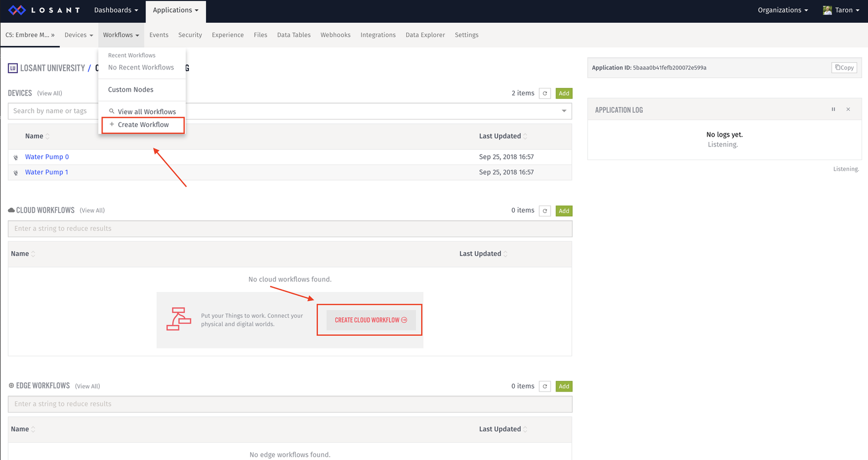868x460 pixels.
Task: Open the Webhooks tab
Action: click(x=335, y=35)
